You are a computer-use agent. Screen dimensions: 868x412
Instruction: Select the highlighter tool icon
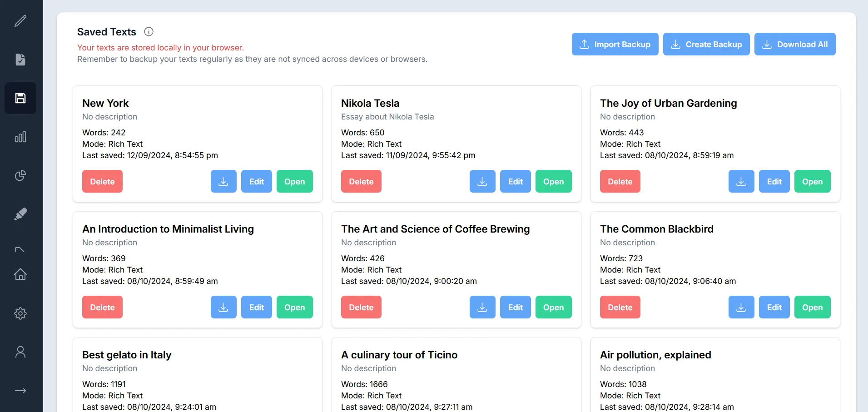click(20, 214)
